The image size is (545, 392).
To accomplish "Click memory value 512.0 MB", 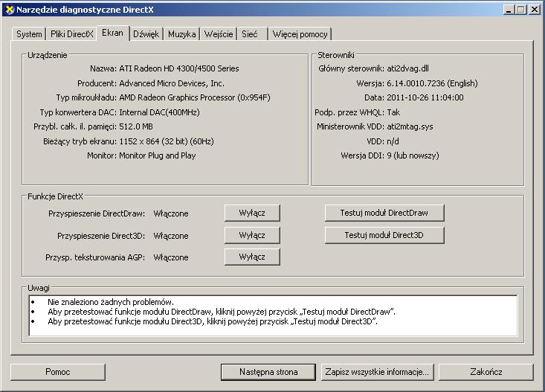I will click(136, 126).
